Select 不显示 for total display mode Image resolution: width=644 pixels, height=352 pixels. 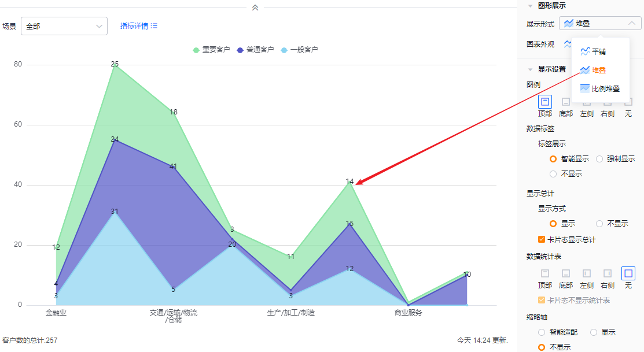pos(599,224)
